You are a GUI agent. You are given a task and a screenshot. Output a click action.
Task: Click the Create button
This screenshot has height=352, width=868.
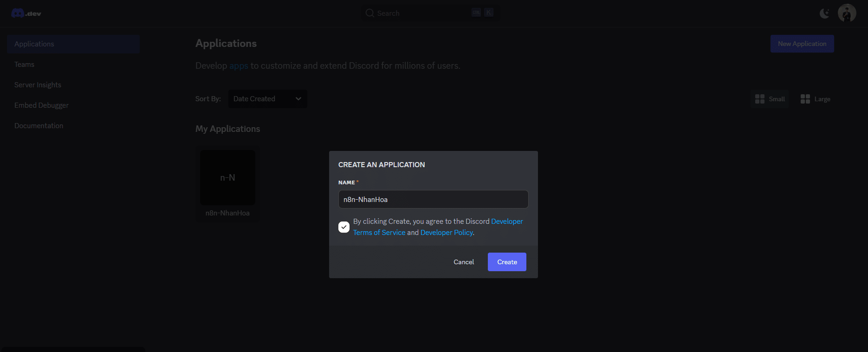point(507,262)
